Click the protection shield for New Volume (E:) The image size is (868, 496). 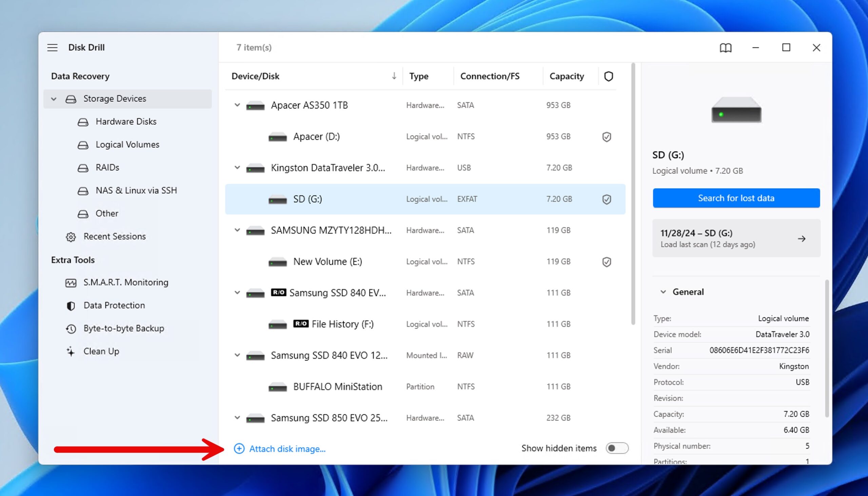pos(607,261)
